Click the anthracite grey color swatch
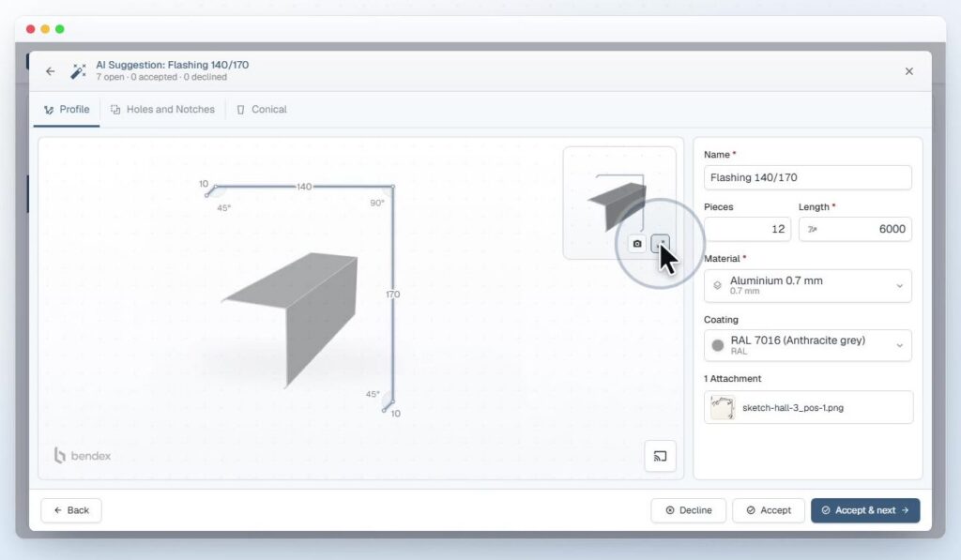 click(718, 345)
